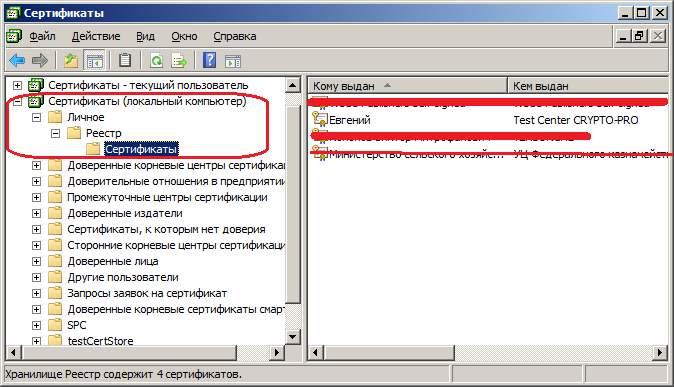This screenshot has height=387, width=674.
Task: Expand the Доверенные лица node
Action: tap(37, 261)
